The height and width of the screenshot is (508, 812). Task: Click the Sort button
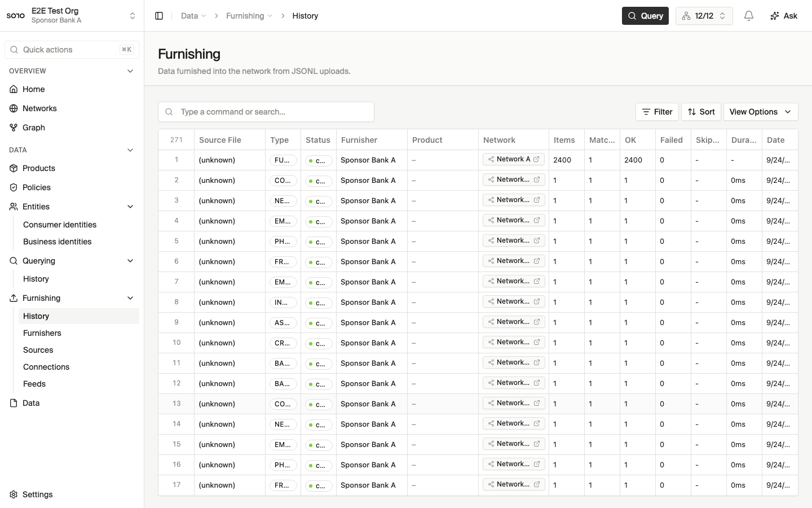point(701,112)
